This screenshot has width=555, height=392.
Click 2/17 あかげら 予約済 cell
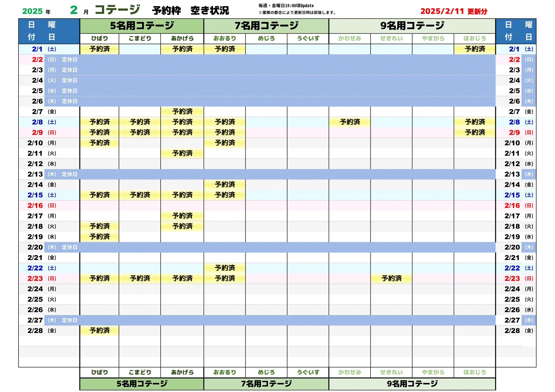tap(182, 216)
